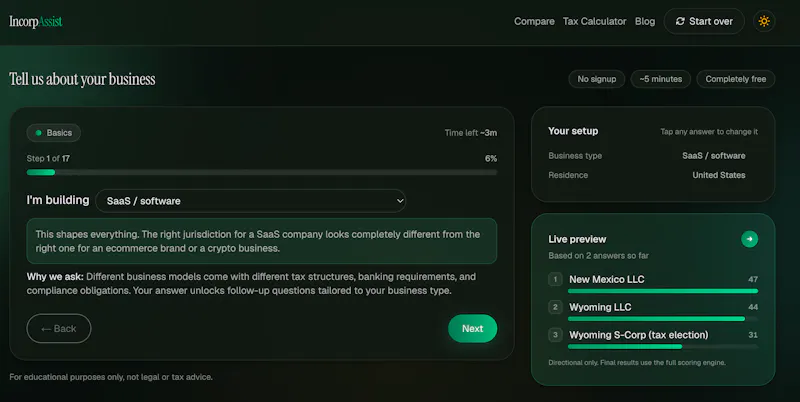The height and width of the screenshot is (402, 800).
Task: Click the step progress bar
Action: 262,172
